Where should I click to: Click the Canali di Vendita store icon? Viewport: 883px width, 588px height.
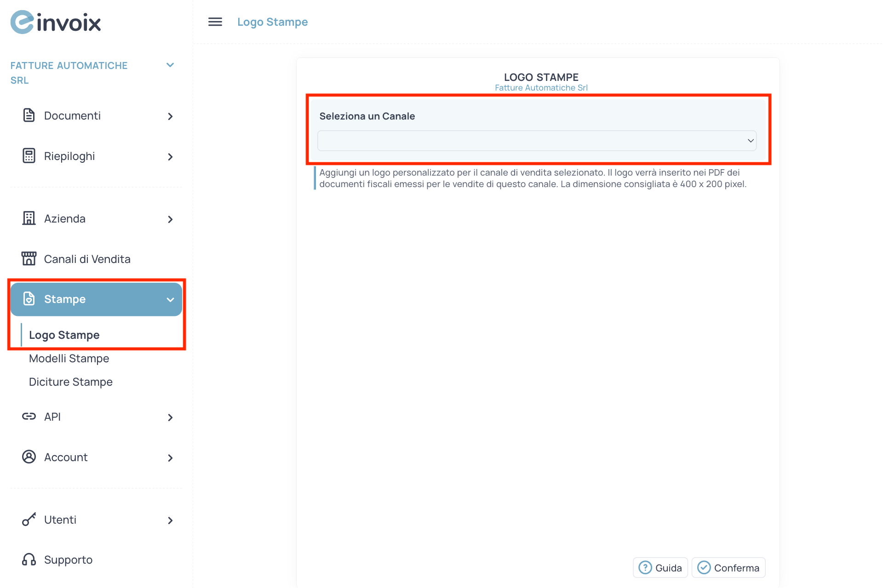pyautogui.click(x=29, y=259)
